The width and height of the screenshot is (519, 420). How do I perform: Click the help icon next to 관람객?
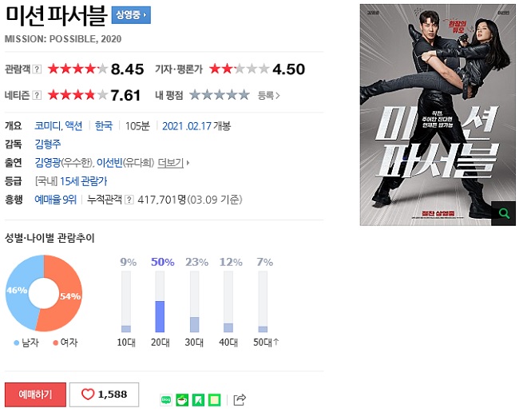click(x=37, y=69)
